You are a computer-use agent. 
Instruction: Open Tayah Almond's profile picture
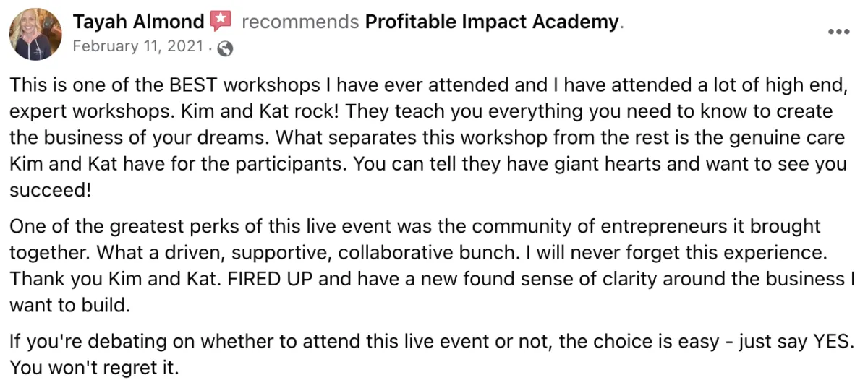(x=35, y=34)
